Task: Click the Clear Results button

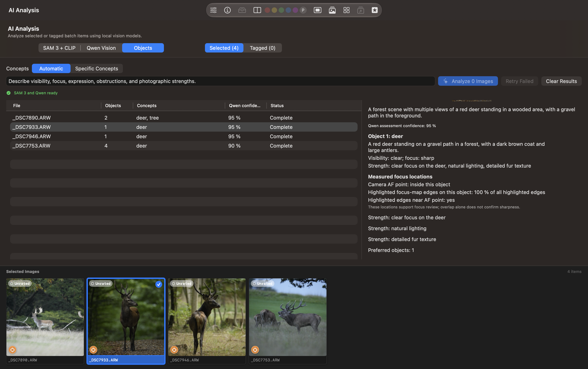Action: 561,81
